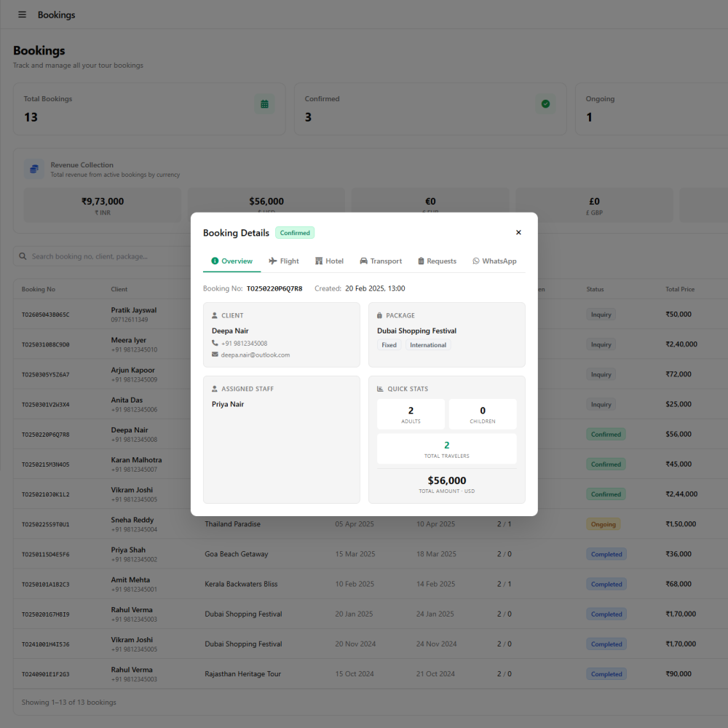728x728 pixels.
Task: Click the coins icon in Revenue Collection
Action: [x=34, y=169]
